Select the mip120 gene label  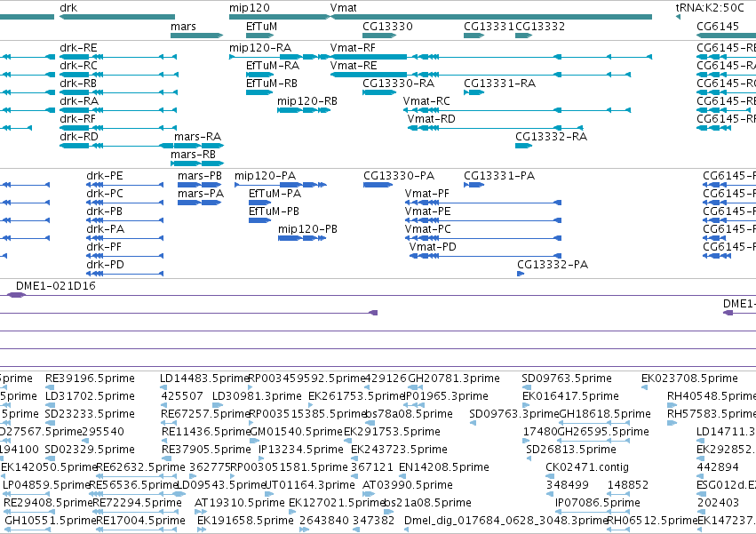click(x=250, y=8)
